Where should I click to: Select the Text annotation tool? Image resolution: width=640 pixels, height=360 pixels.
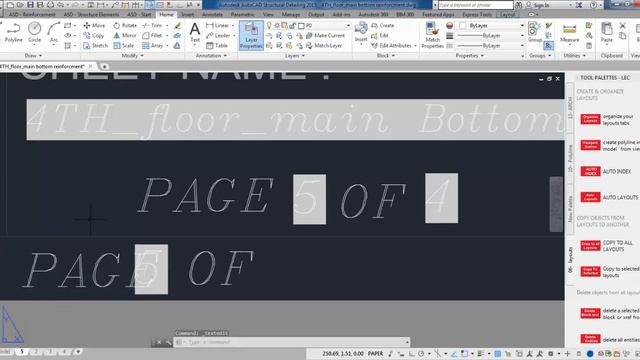(x=195, y=32)
